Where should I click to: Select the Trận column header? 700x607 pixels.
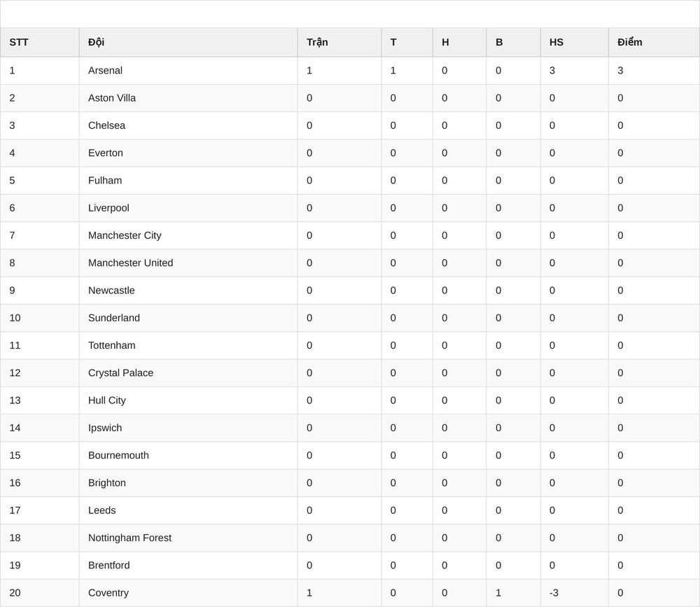click(339, 43)
